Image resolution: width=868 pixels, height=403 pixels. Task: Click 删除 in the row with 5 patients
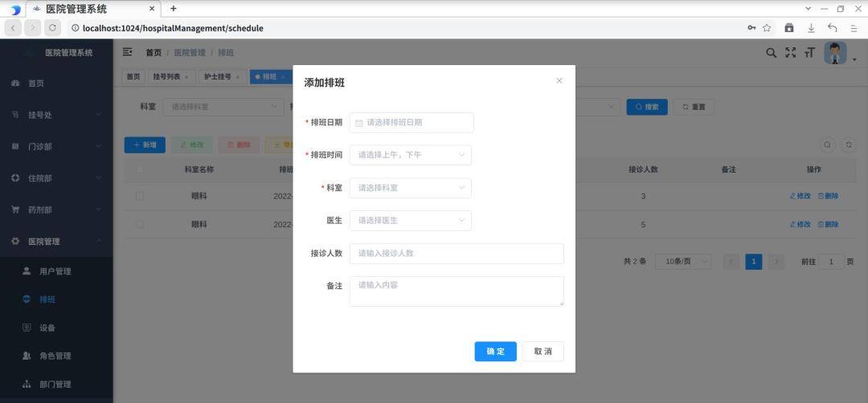(828, 225)
